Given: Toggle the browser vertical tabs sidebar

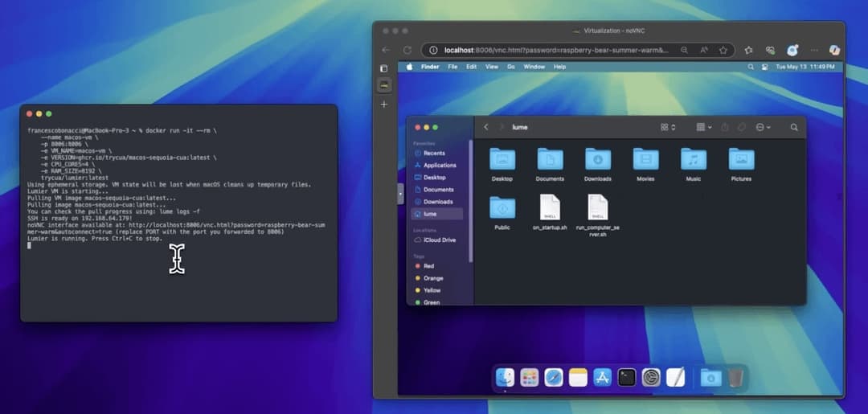Looking at the screenshot, I should (x=384, y=68).
